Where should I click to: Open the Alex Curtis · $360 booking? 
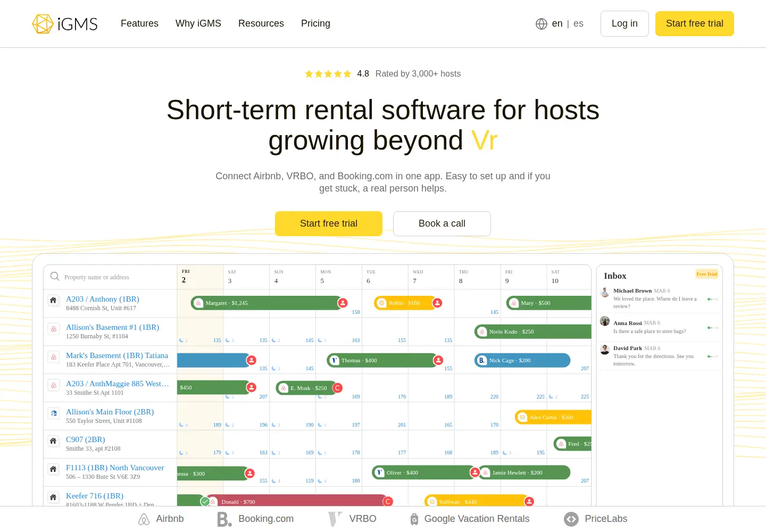(553, 417)
